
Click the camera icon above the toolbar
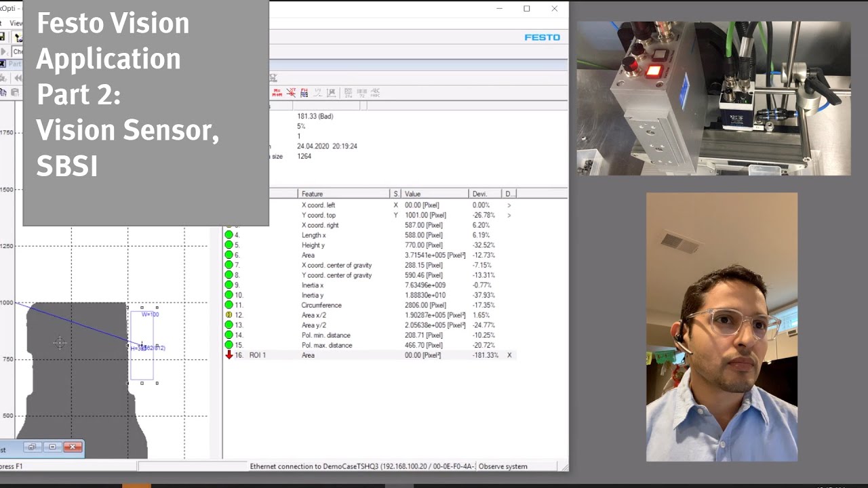[x=273, y=78]
